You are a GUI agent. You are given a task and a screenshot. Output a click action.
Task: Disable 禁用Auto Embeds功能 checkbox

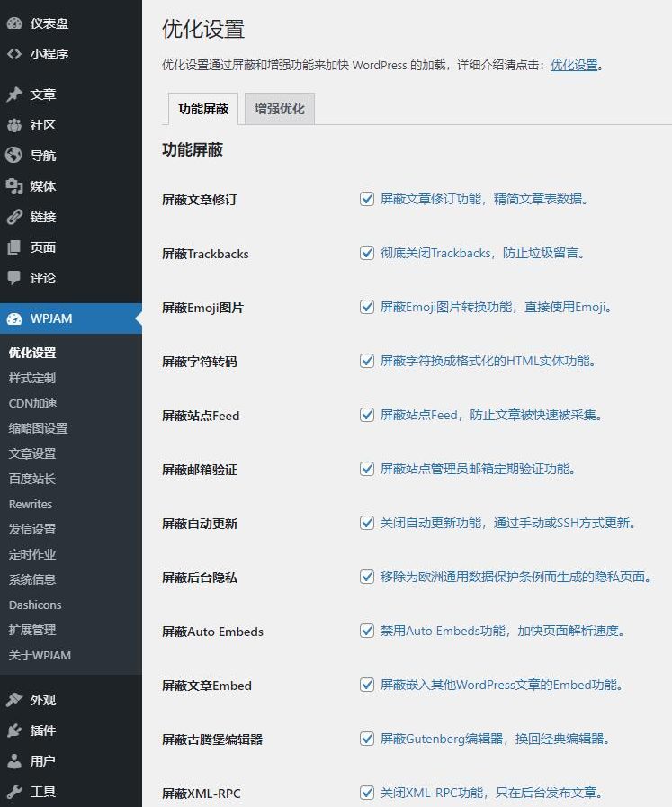coord(367,631)
